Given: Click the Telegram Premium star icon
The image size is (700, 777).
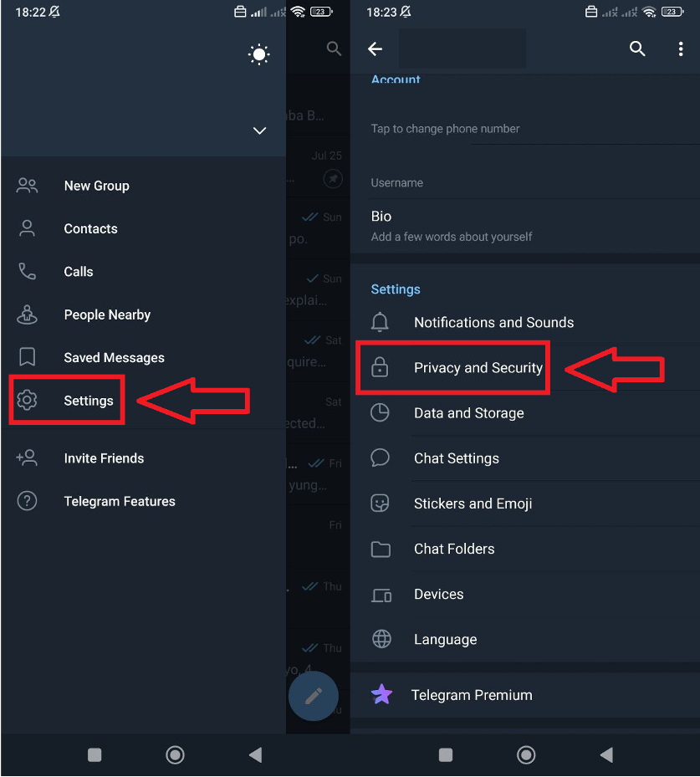Looking at the screenshot, I should 381,695.
